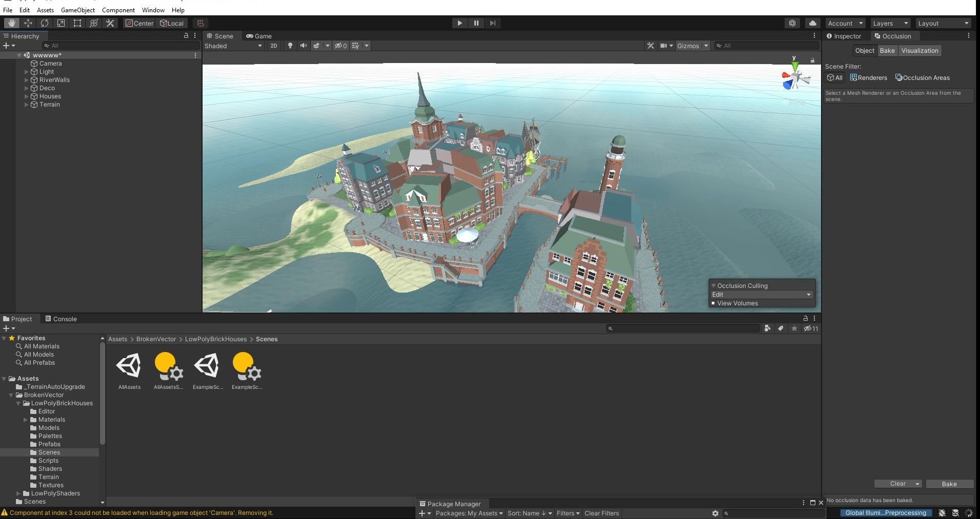The width and height of the screenshot is (980, 519).
Task: Toggle hidden objects visibility counter
Action: pyautogui.click(x=341, y=46)
